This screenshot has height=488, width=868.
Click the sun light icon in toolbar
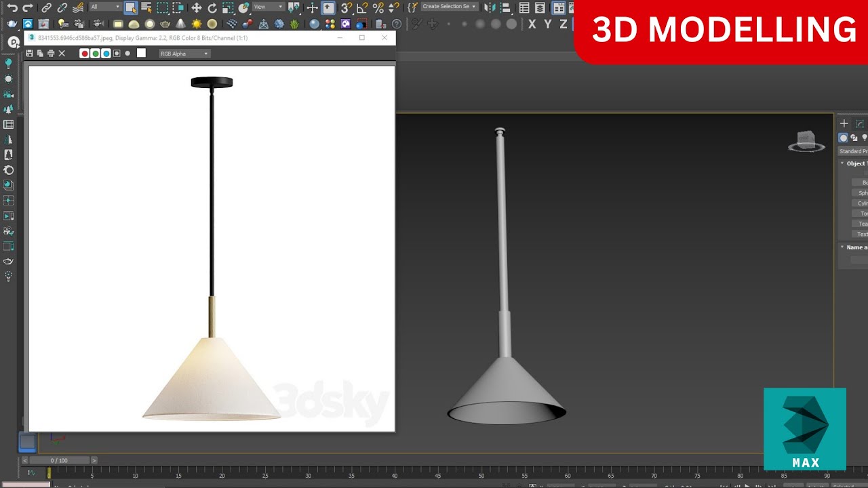click(197, 24)
